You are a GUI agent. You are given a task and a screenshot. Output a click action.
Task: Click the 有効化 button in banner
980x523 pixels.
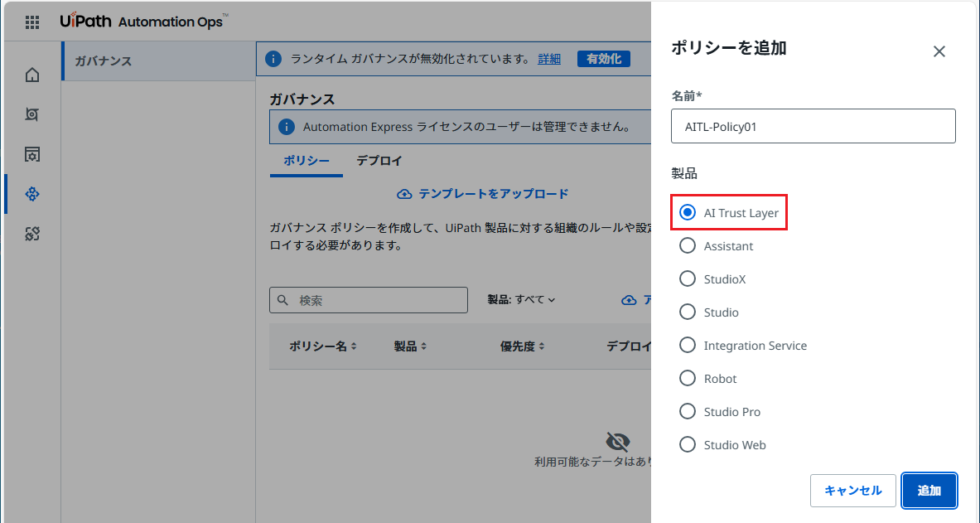click(604, 59)
